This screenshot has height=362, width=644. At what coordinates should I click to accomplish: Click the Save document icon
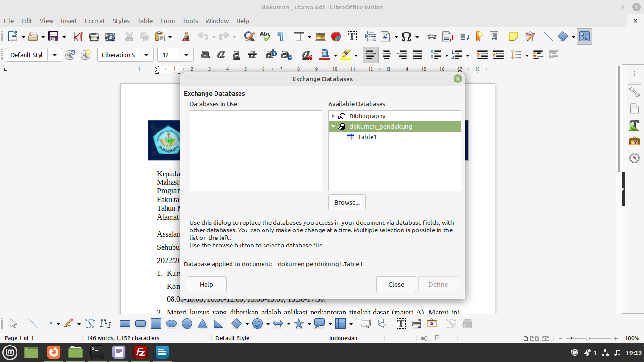(53, 36)
